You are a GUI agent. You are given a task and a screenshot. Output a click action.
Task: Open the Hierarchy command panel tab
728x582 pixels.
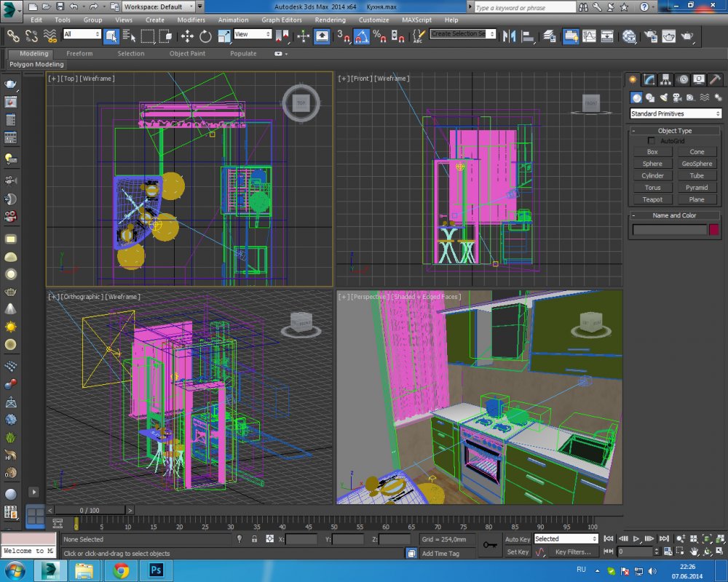point(666,79)
